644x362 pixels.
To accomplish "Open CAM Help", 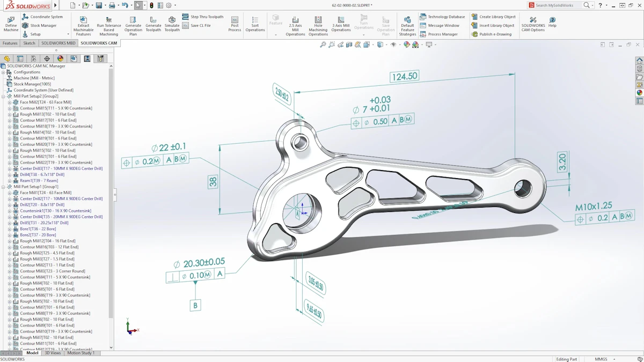I will [x=552, y=22].
